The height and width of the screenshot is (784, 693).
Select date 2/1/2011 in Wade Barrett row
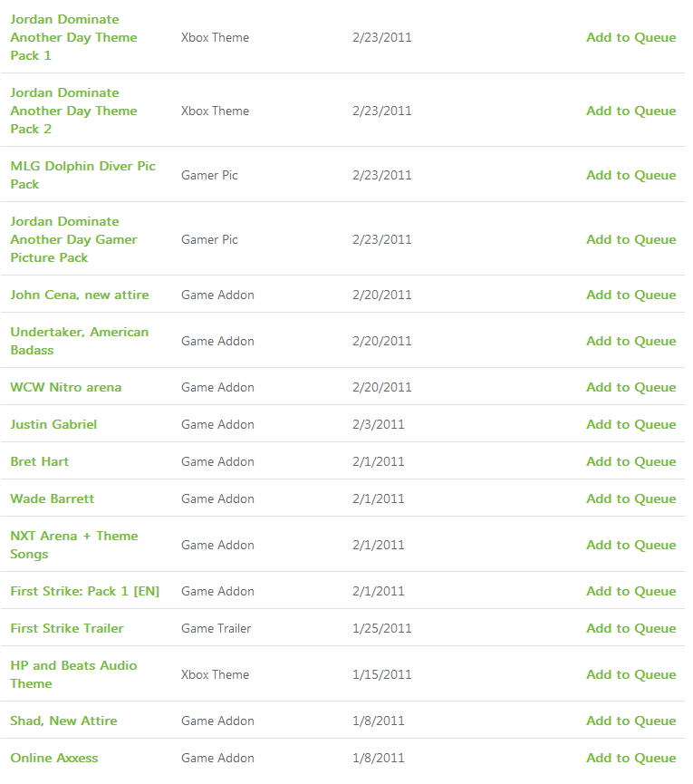click(x=379, y=498)
